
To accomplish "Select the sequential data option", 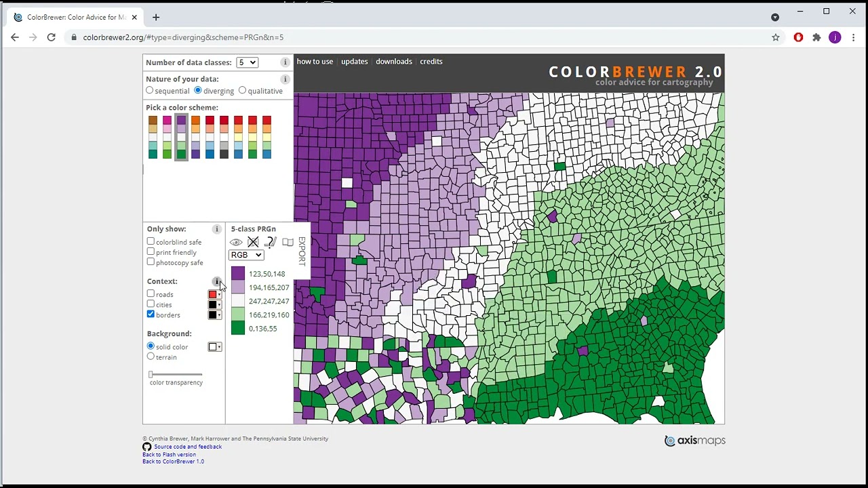I will tap(150, 90).
